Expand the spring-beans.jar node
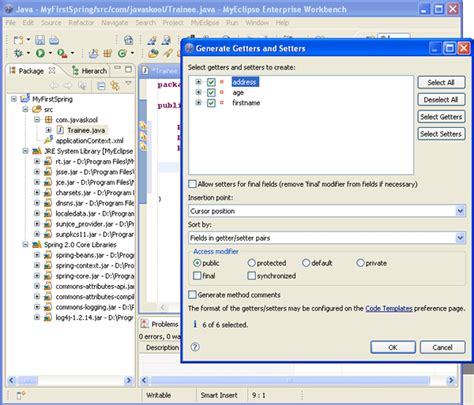The width and height of the screenshot is (474, 405). point(37,255)
